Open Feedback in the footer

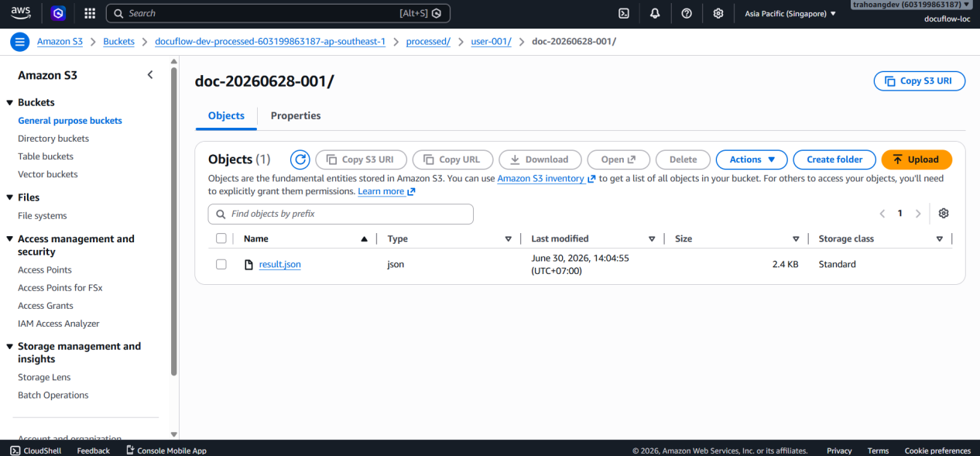[93, 451]
